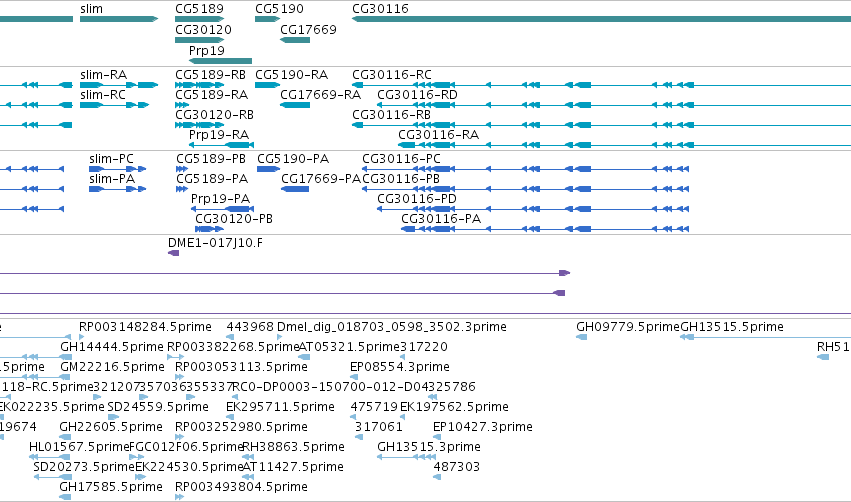The image size is (851, 502).
Task: Click the GH22605.5prime EST label
Action: click(x=111, y=427)
